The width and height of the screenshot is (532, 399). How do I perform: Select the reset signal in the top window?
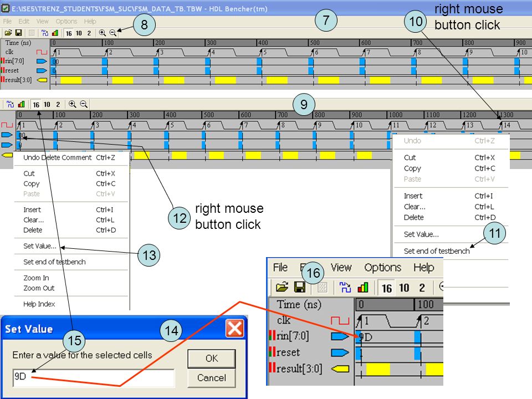click(x=12, y=70)
